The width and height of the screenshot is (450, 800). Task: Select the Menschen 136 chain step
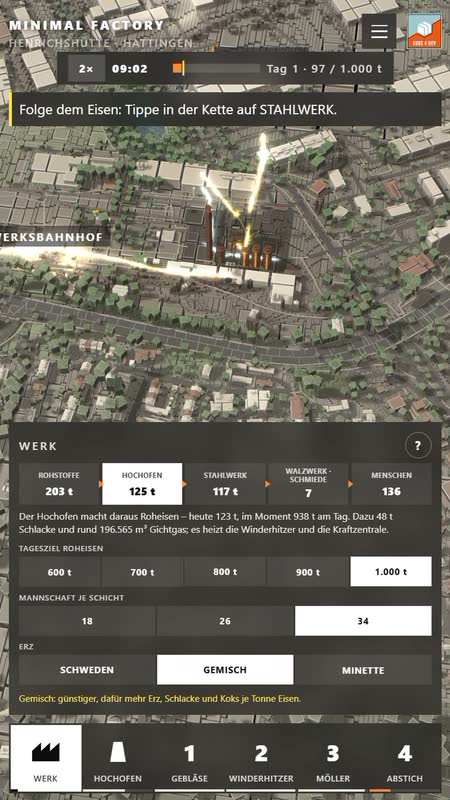coord(391,484)
